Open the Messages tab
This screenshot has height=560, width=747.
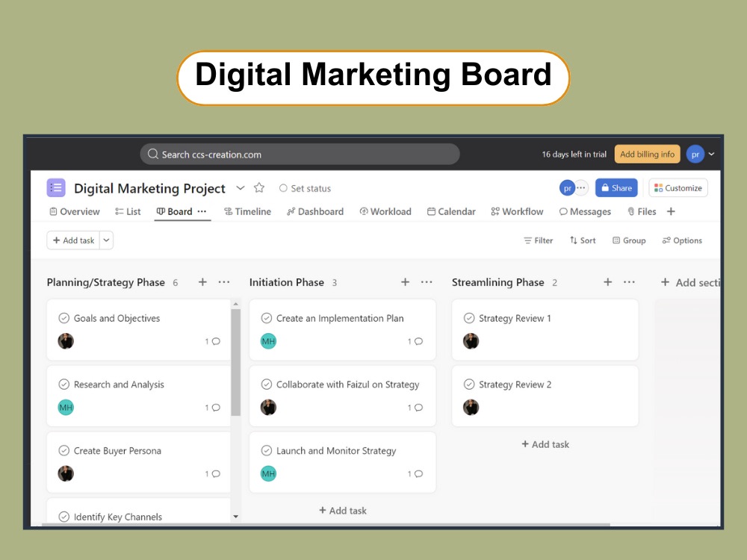[x=585, y=211]
